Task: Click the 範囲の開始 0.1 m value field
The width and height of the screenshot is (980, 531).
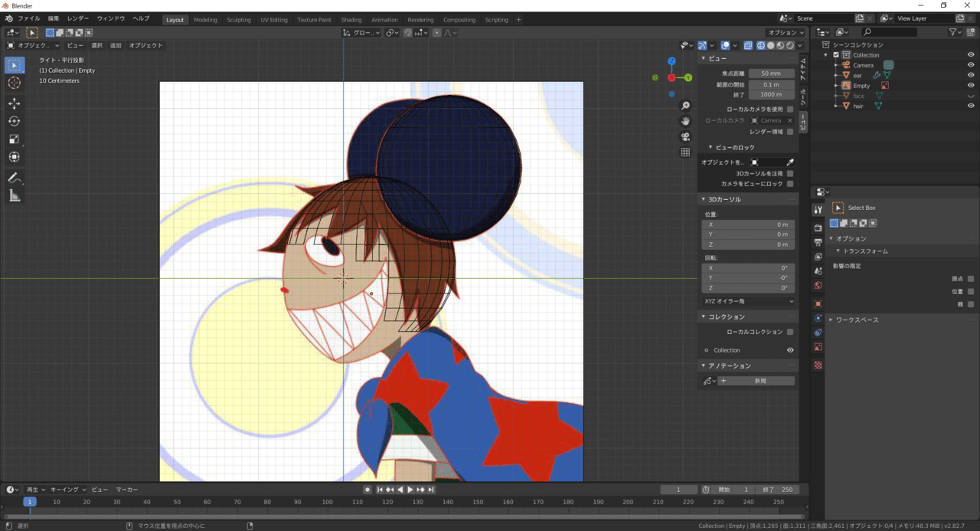Action: (771, 84)
